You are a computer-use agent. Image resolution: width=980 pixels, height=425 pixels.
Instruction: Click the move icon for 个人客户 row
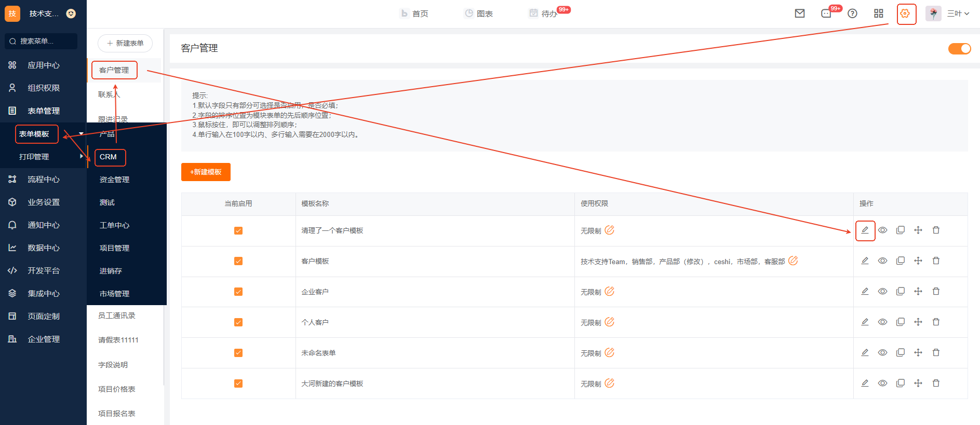pyautogui.click(x=918, y=322)
